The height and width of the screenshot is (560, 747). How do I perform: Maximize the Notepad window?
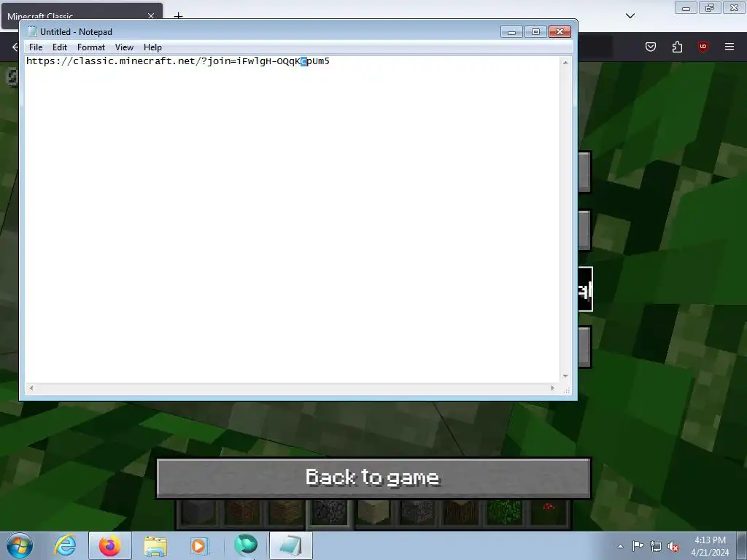[x=535, y=32]
